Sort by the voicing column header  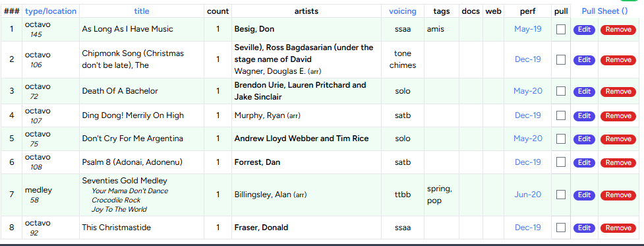tap(403, 11)
